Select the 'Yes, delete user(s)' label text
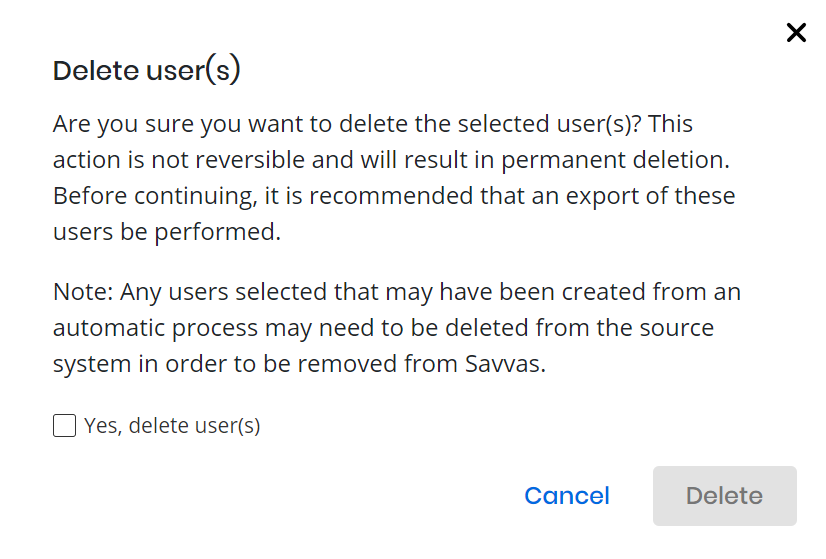Viewport: 826px width, 559px height. (x=172, y=426)
